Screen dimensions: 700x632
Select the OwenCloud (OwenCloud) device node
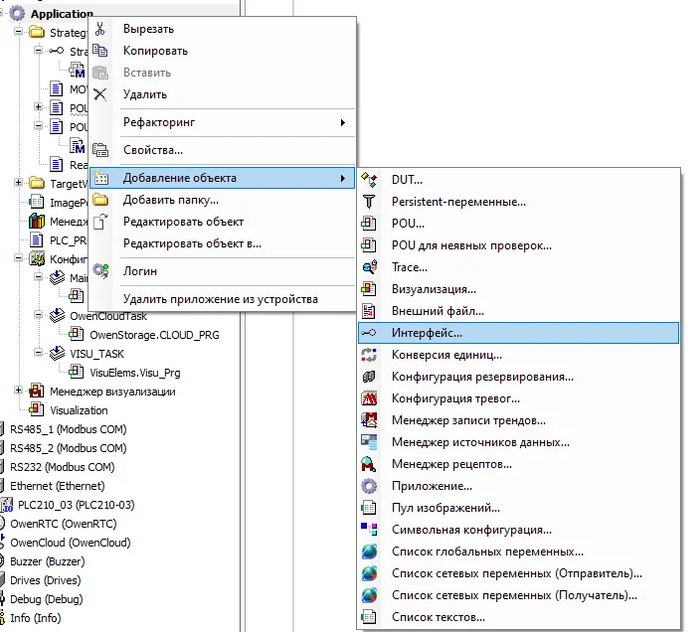click(70, 543)
